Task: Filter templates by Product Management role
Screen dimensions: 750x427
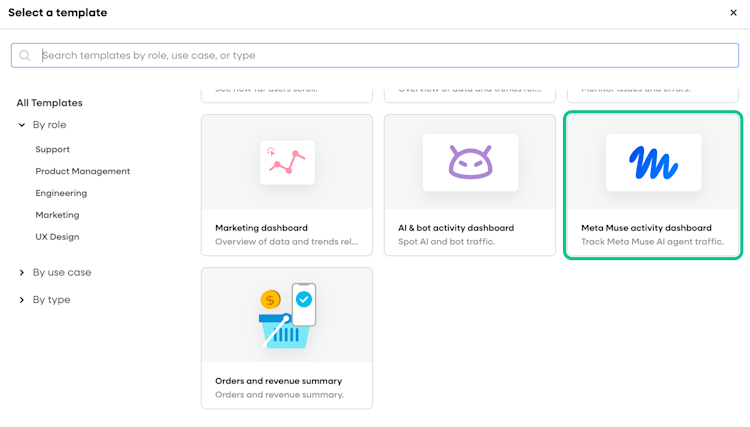Action: click(x=83, y=171)
